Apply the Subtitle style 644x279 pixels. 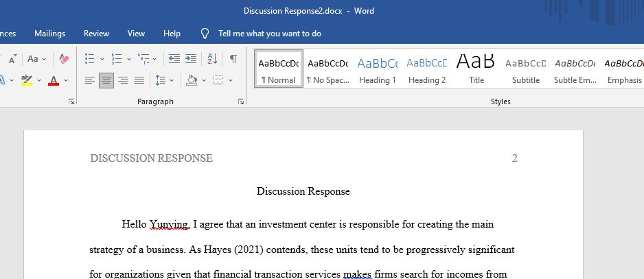tap(526, 69)
